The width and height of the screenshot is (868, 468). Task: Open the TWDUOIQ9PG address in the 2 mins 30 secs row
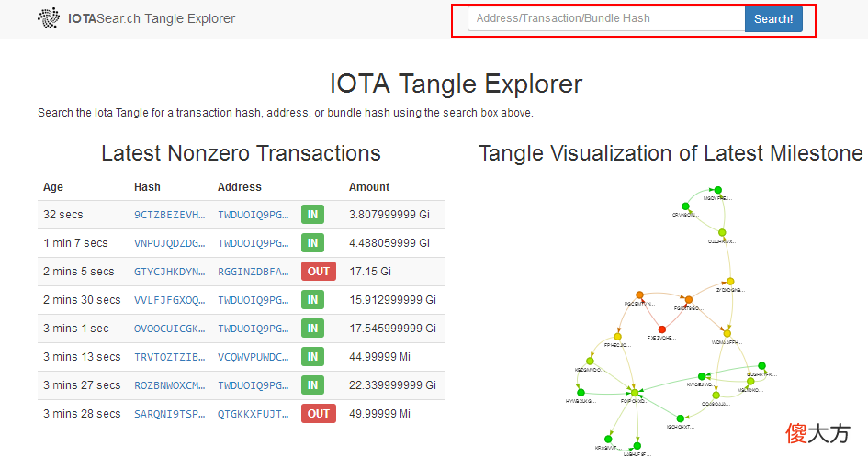click(253, 300)
